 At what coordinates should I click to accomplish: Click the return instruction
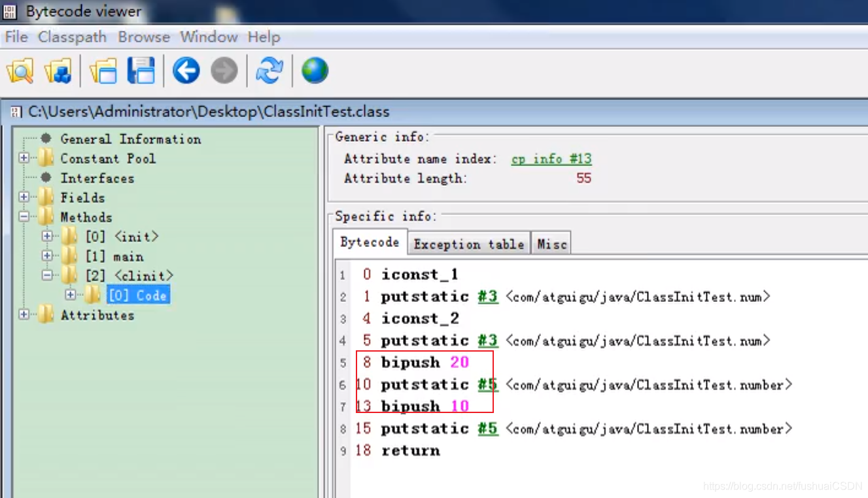tap(411, 450)
